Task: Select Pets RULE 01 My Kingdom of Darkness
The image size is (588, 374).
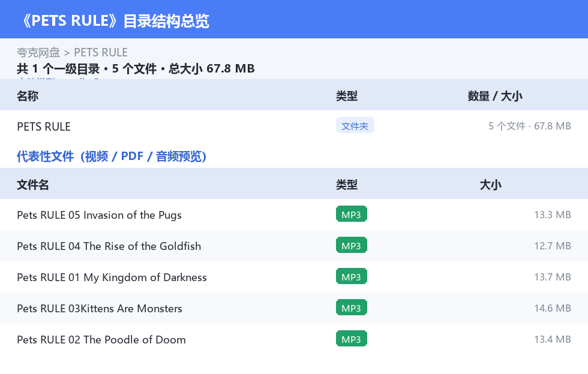Action: tap(112, 278)
